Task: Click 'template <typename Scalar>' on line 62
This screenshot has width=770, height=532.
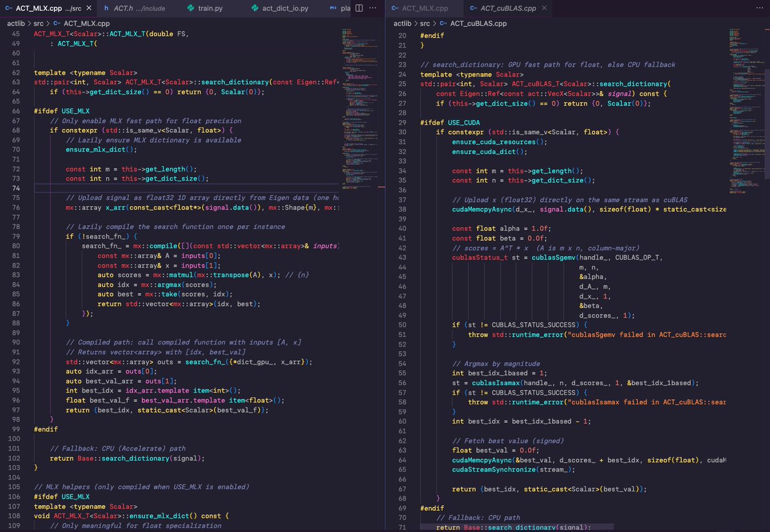Action: (85, 73)
